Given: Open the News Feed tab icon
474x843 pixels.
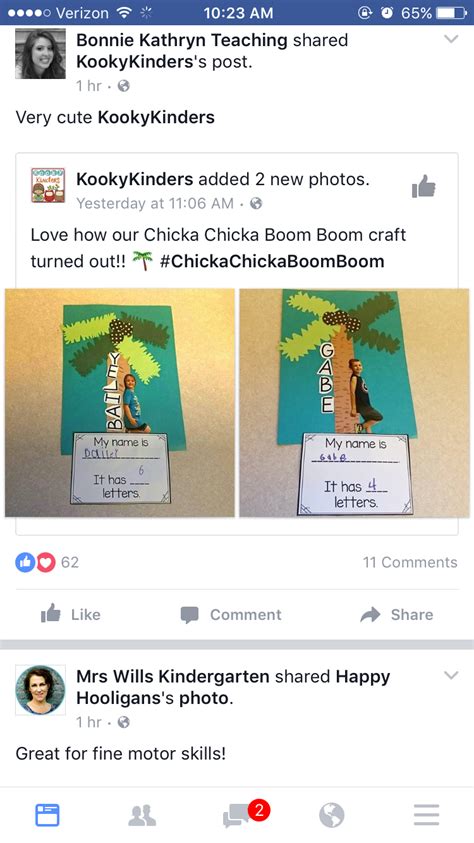Looking at the screenshot, I should [47, 815].
